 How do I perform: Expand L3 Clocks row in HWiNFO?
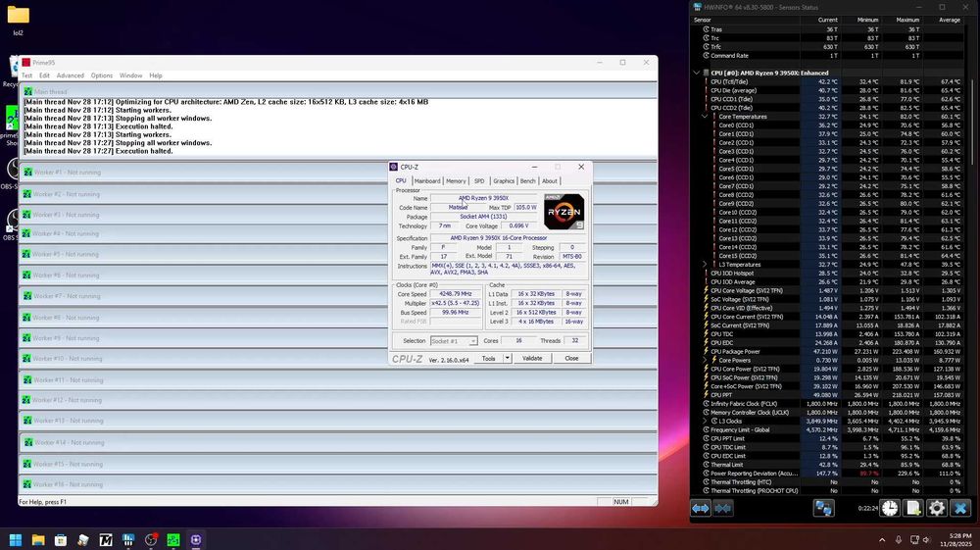[x=705, y=422]
